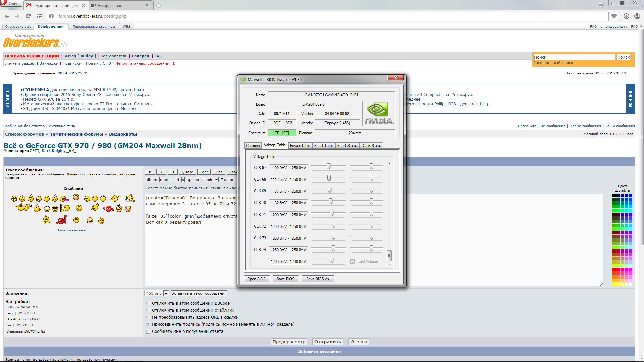Screen dimensions: 644x362
Task: Open the Speed Dial grid icon
Action: [39, 16]
